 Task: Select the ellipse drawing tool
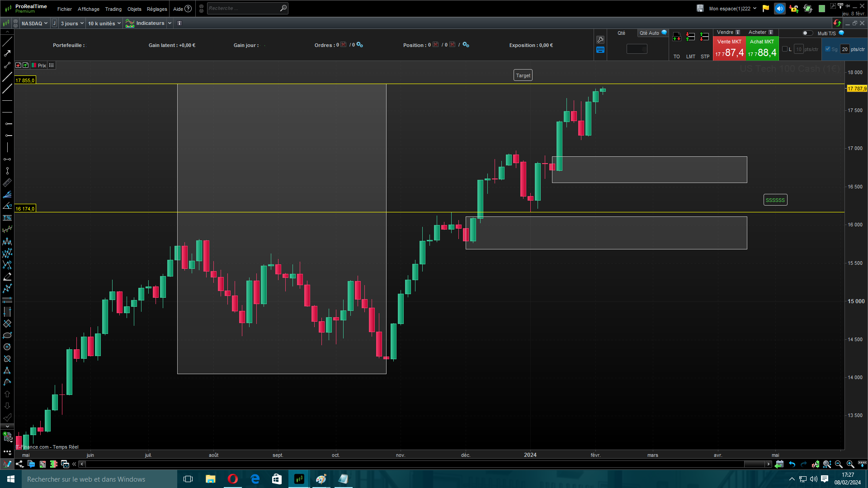[7, 335]
